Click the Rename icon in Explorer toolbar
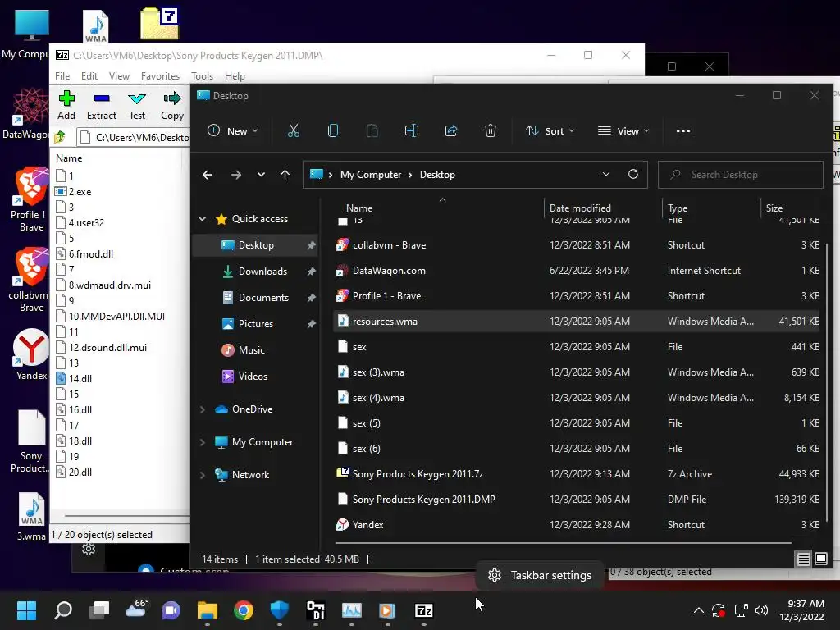 pyautogui.click(x=412, y=130)
